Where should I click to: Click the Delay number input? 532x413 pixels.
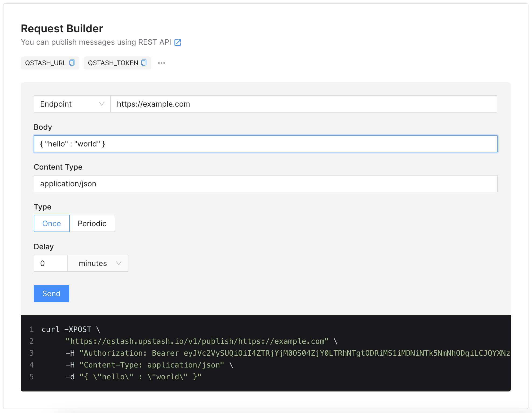click(51, 263)
